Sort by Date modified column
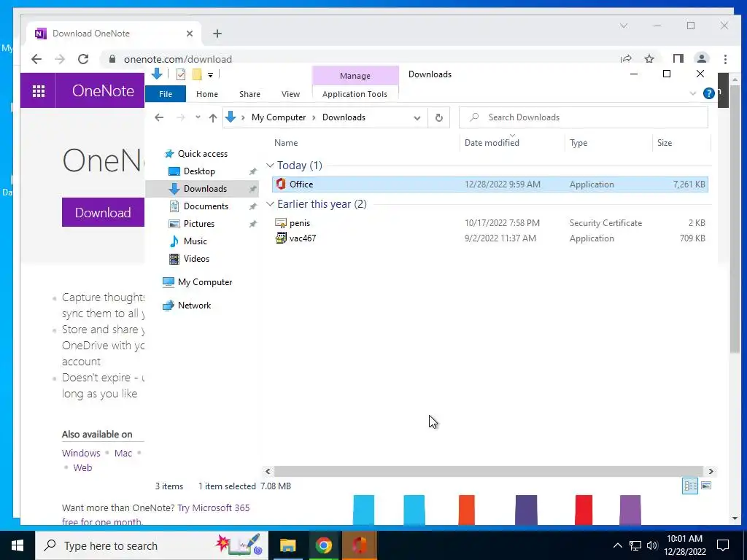 492,143
